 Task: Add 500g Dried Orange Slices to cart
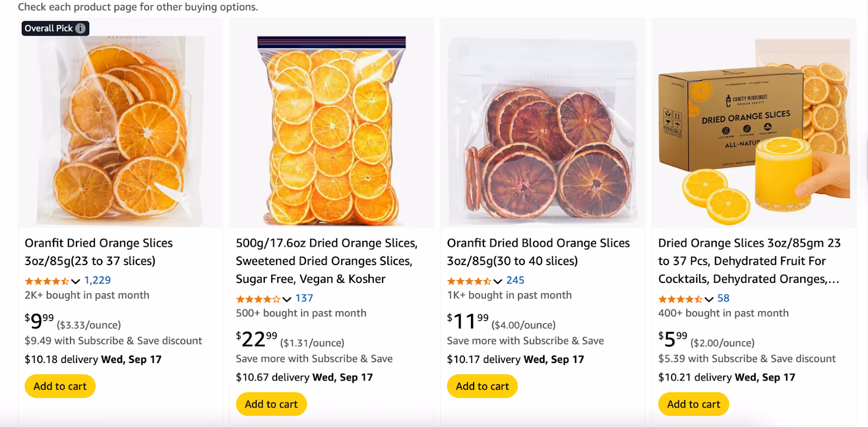pos(271,404)
